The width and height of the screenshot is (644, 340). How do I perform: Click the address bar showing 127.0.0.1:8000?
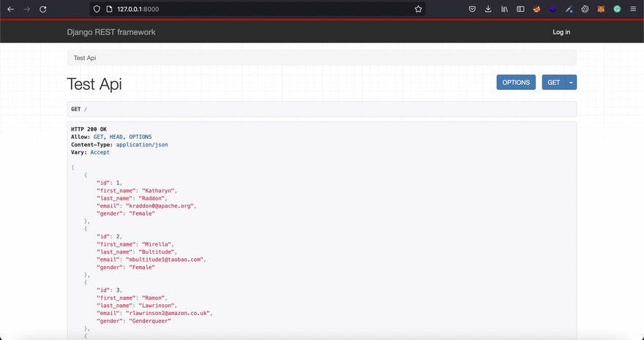point(256,9)
